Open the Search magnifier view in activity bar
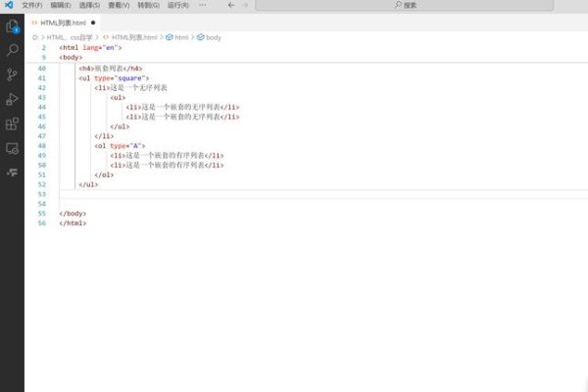Viewport: 588px width, 392px height. click(x=12, y=49)
